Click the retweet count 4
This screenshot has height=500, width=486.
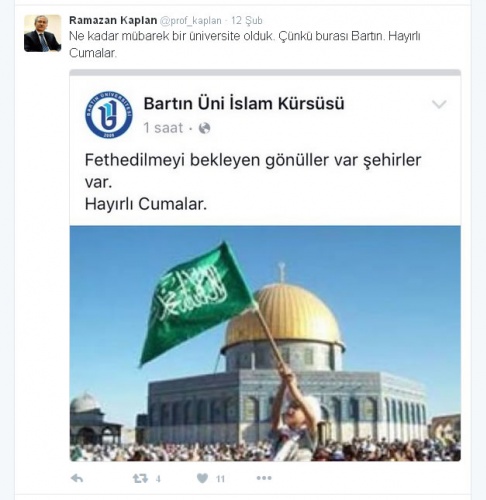pyautogui.click(x=158, y=479)
